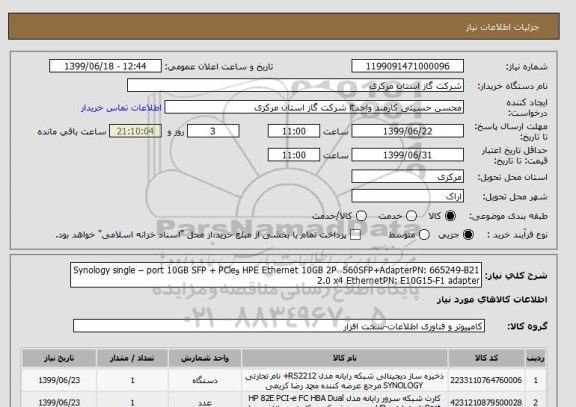
Task: Click the remaining days field showing 3
Action: point(213,131)
